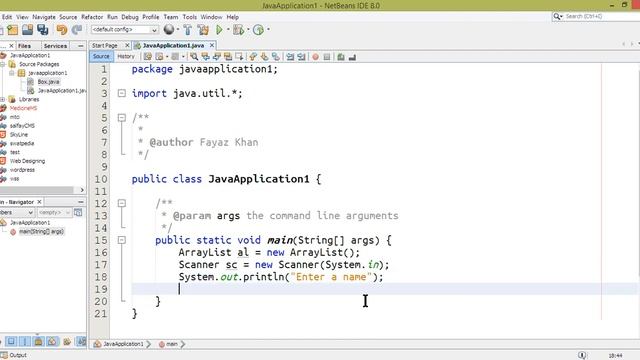Open the Refactor menu

tap(92, 17)
